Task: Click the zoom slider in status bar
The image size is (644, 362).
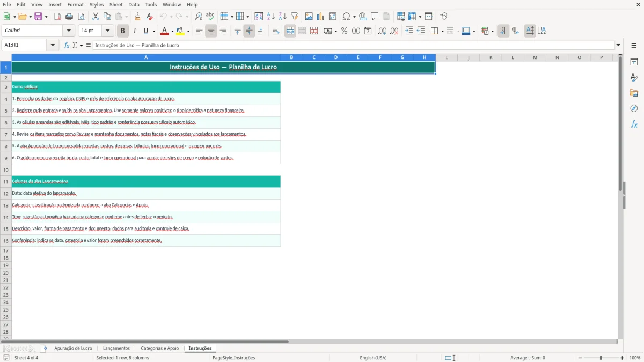Action: (601, 358)
